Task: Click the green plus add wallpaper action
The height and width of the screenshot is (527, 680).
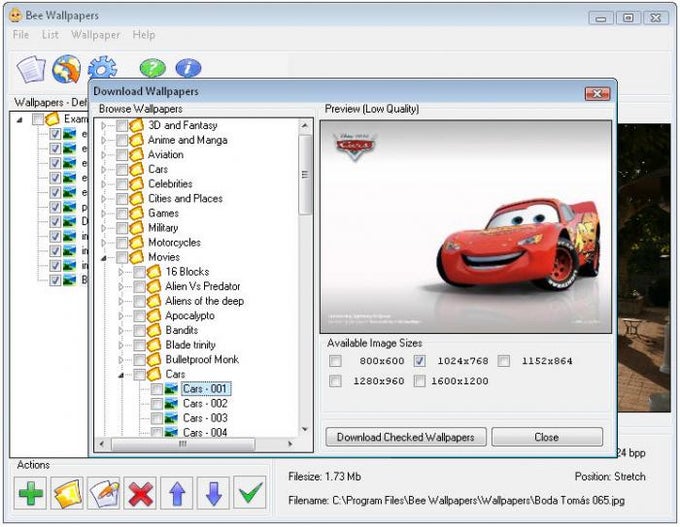Action: 30,493
